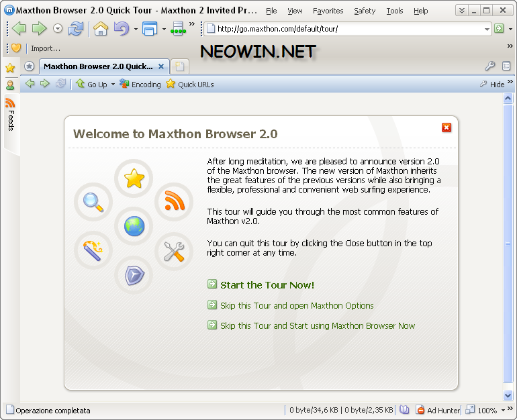Click Skip this Tour and open Maxthon Options

coord(297,306)
